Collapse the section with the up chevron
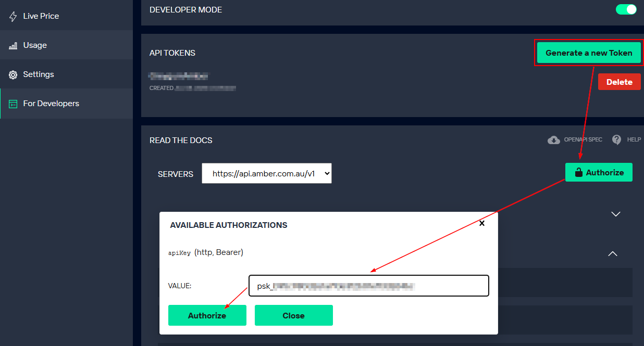This screenshot has width=644, height=346. click(613, 254)
